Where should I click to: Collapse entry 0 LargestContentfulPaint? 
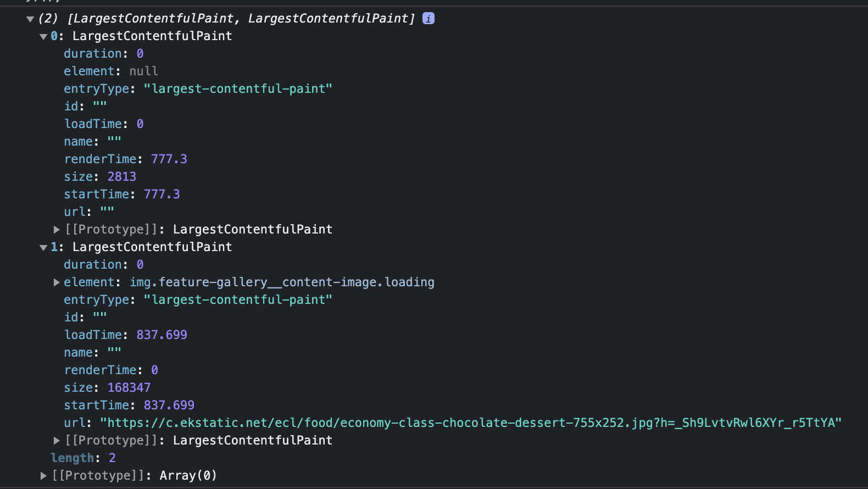coord(43,37)
